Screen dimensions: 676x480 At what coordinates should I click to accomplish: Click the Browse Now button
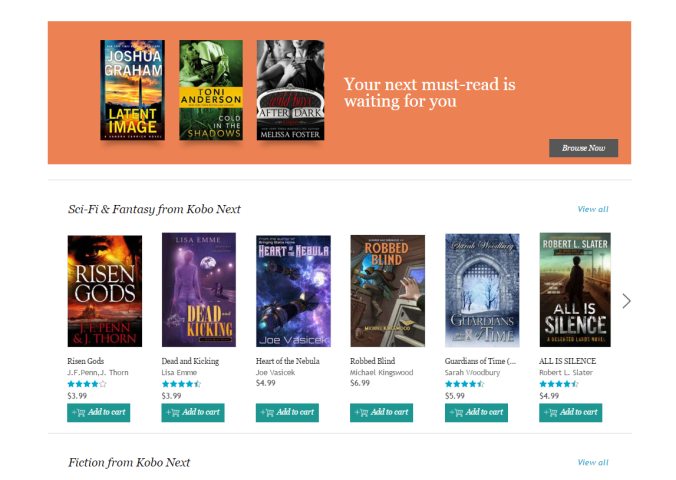coord(583,148)
